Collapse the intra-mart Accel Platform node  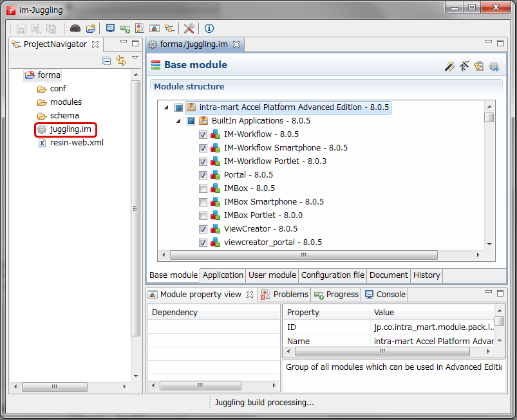(167, 107)
